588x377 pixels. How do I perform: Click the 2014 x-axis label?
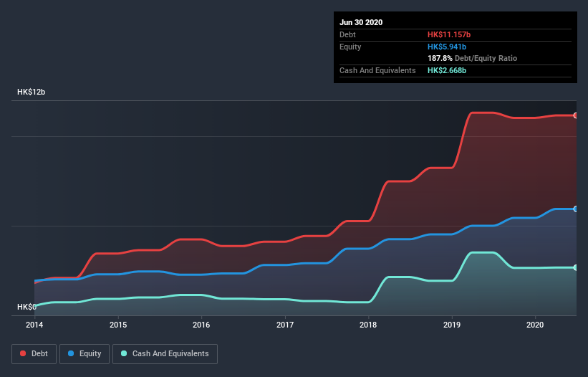(34, 325)
